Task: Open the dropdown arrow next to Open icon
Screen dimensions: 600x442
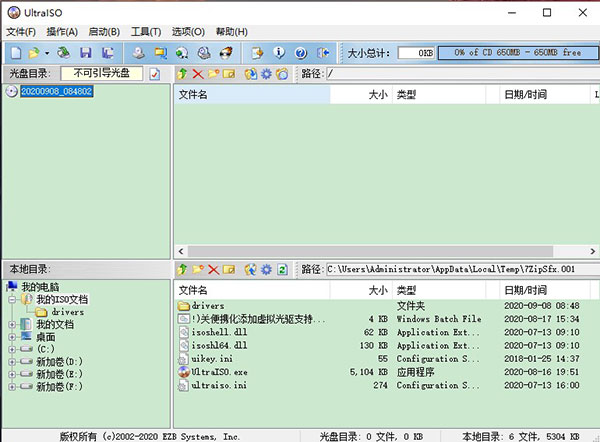Action: click(47, 52)
